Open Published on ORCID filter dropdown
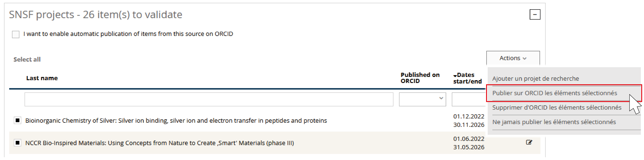The width and height of the screenshot is (644, 160). pos(422,99)
